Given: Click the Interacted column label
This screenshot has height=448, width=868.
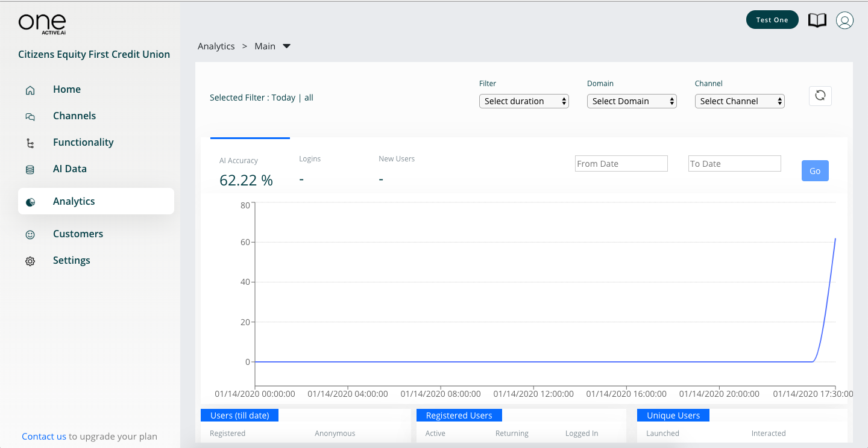Looking at the screenshot, I should point(769,434).
